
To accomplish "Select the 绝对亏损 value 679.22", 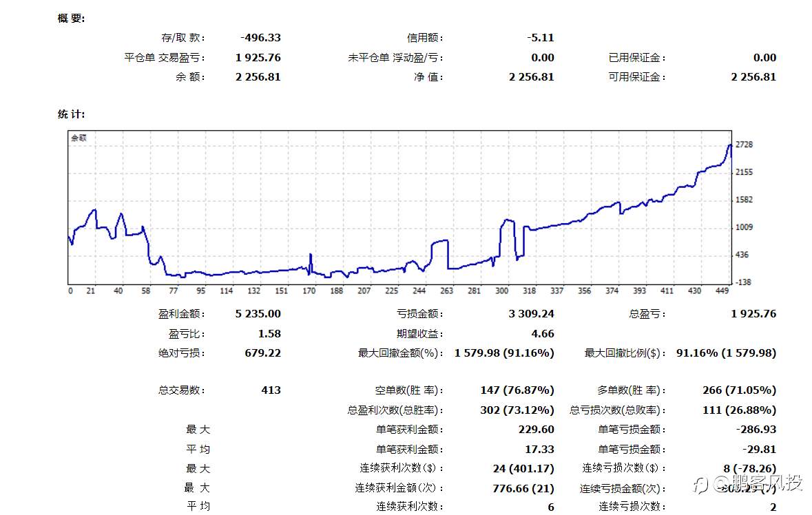I will (262, 353).
